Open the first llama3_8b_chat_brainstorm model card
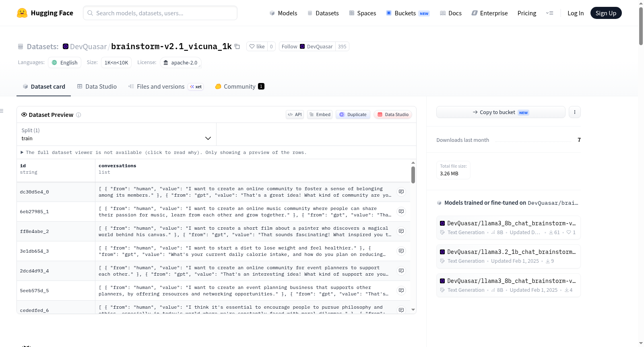Image resolution: width=644 pixels, height=347 pixels. tap(508, 227)
